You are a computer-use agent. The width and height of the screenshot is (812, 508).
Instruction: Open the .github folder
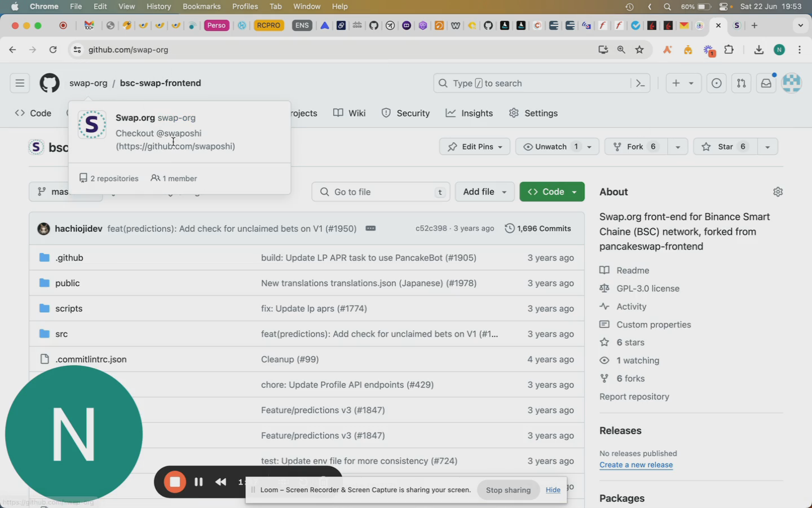pyautogui.click(x=69, y=258)
